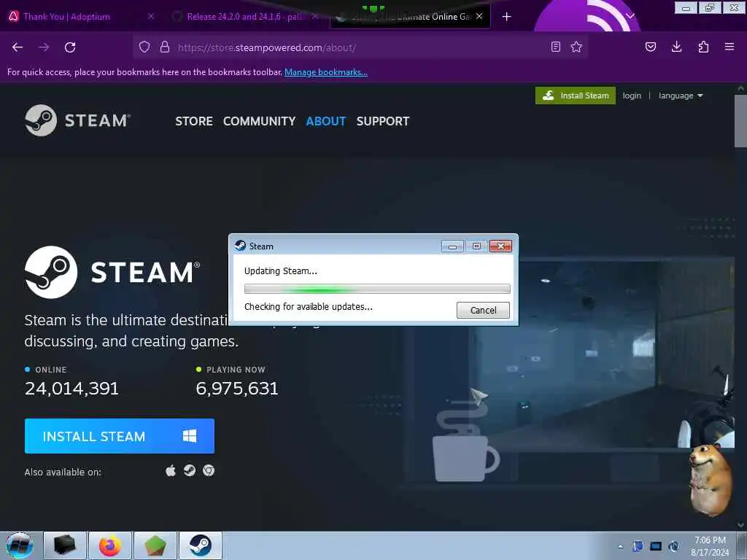Click the SteamOS availability icon
Screen dimensions: 747x560
(x=190, y=471)
